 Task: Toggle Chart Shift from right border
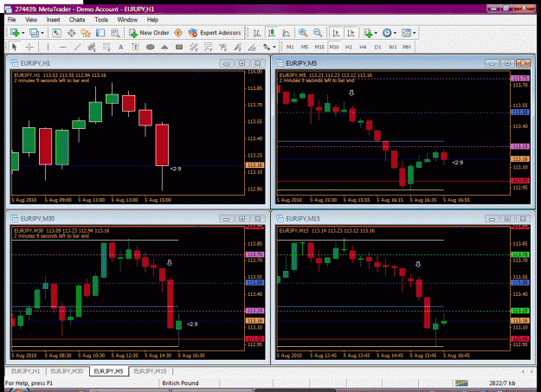tap(351, 33)
